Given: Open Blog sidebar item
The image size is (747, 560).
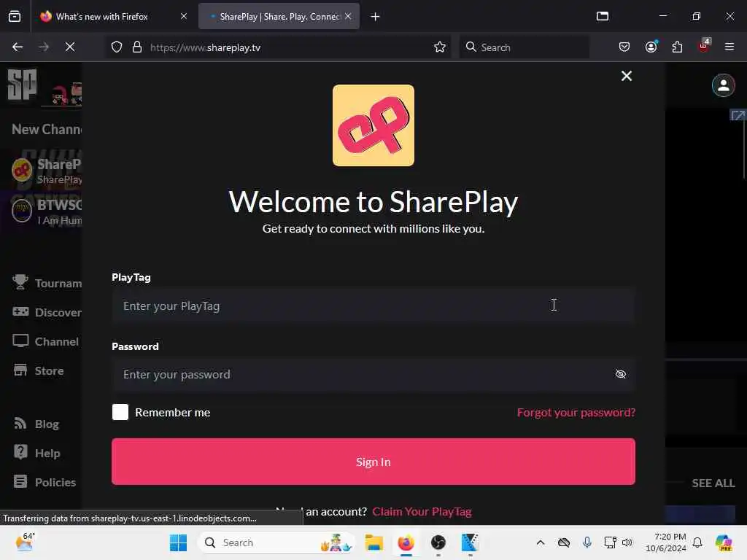Looking at the screenshot, I should 36,424.
